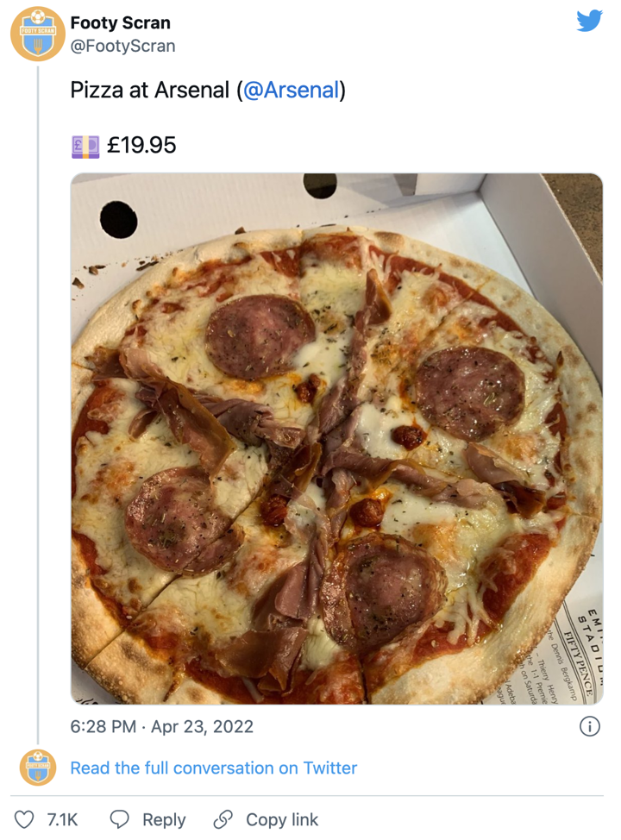Click the £19.95 price text
The image size is (621, 840).
click(x=141, y=144)
